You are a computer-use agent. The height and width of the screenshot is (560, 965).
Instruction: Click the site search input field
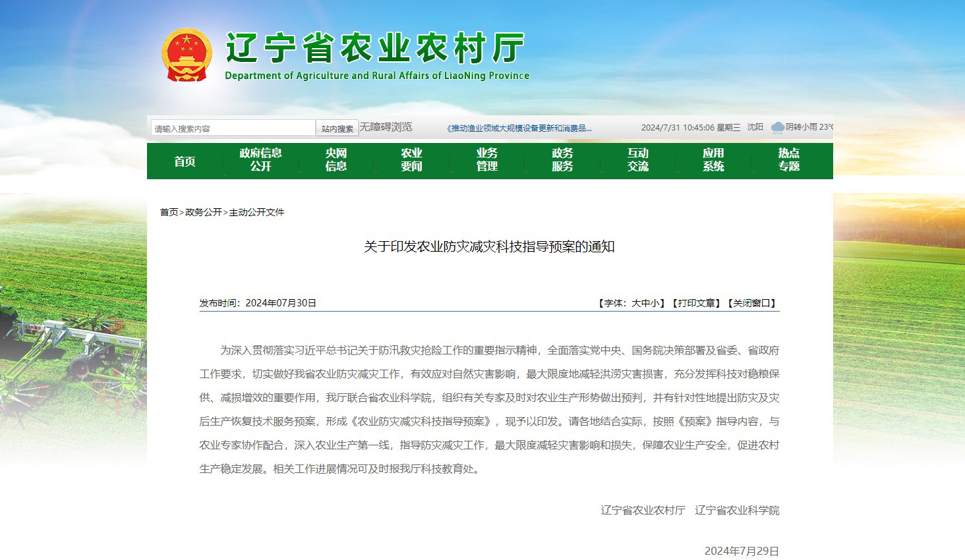point(233,128)
